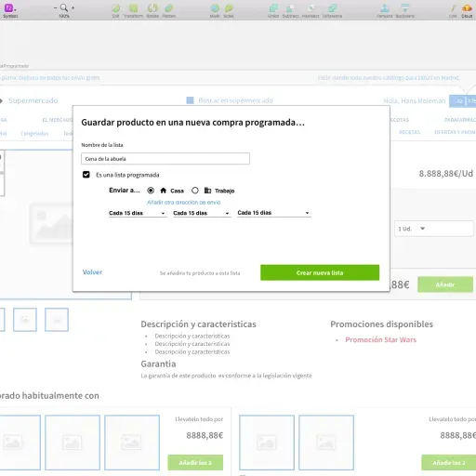Screen dimensions: 476x476
Task: Click the 'Descripción y caracteristicas' heading
Action: (x=198, y=324)
